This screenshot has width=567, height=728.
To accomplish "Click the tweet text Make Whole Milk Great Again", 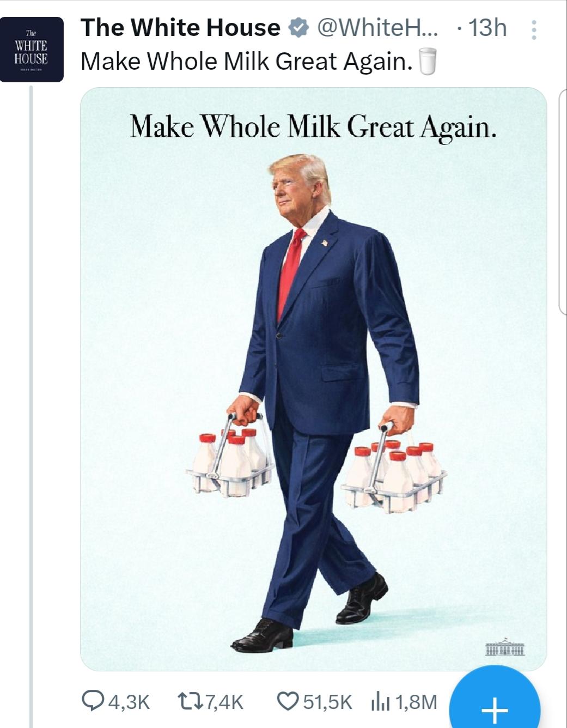I will (x=247, y=62).
